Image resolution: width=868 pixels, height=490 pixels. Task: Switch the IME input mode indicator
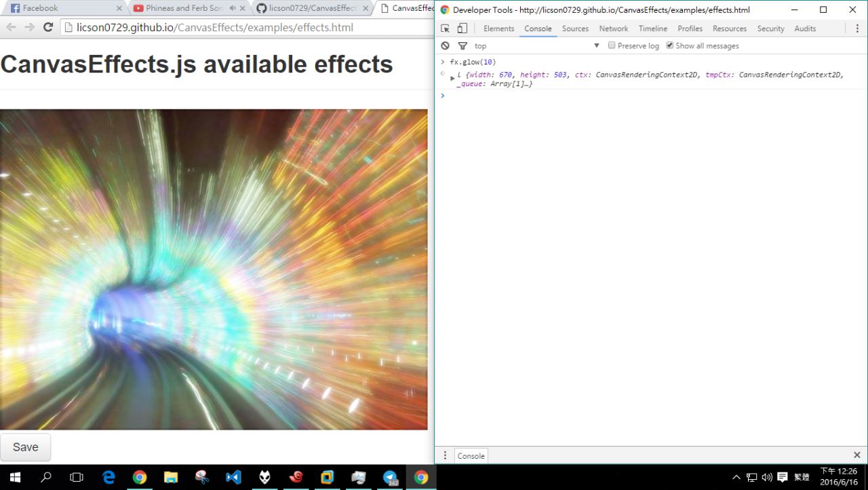tap(802, 477)
